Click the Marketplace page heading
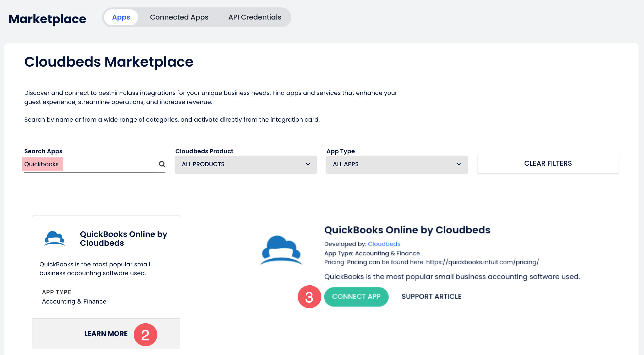Screen dimensions: 644x355 (x=47, y=19)
